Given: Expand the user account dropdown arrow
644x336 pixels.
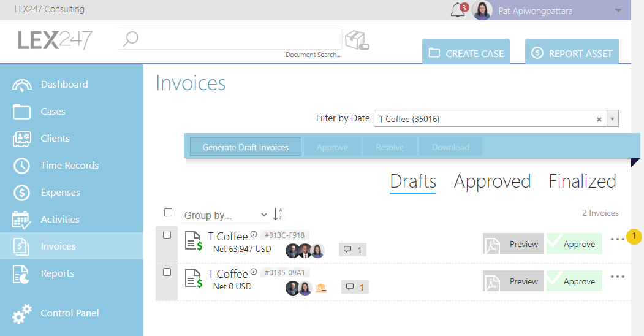Looking at the screenshot, I should click(618, 10).
